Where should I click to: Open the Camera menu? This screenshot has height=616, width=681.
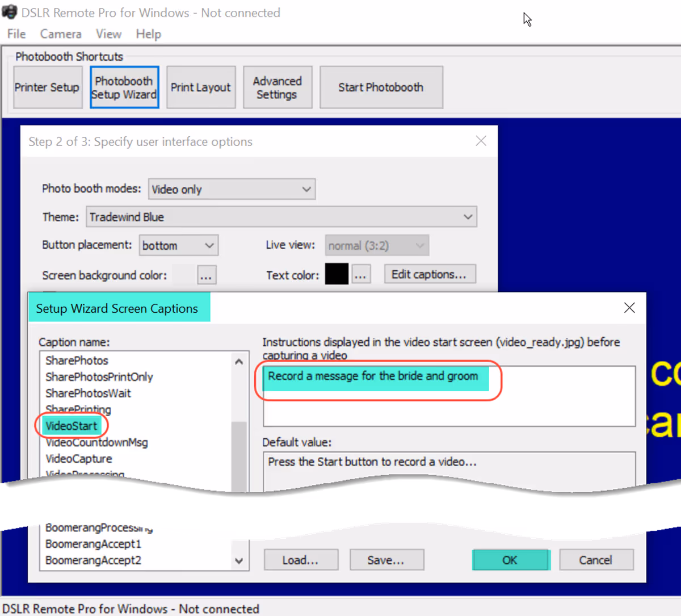(61, 34)
